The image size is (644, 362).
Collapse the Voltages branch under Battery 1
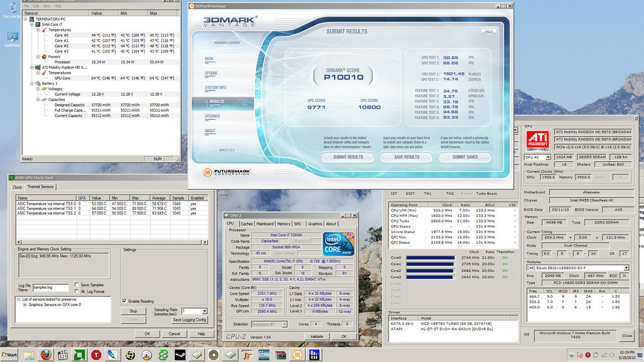click(38, 89)
